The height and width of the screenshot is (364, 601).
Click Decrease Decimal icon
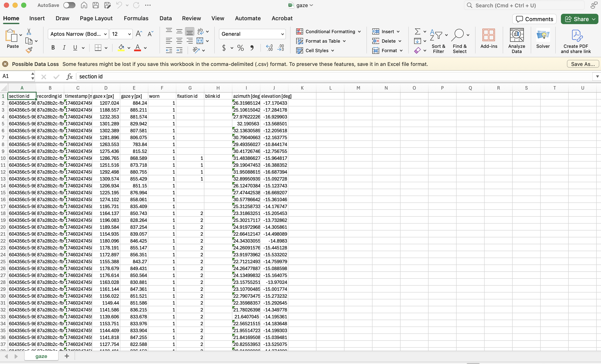(x=280, y=48)
